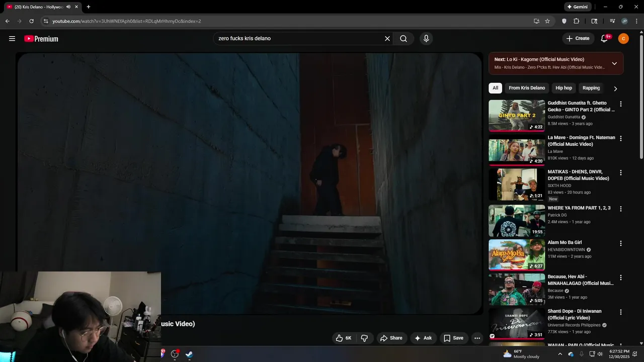Open the Create menu
This screenshot has width=644, height=362.
click(578, 39)
